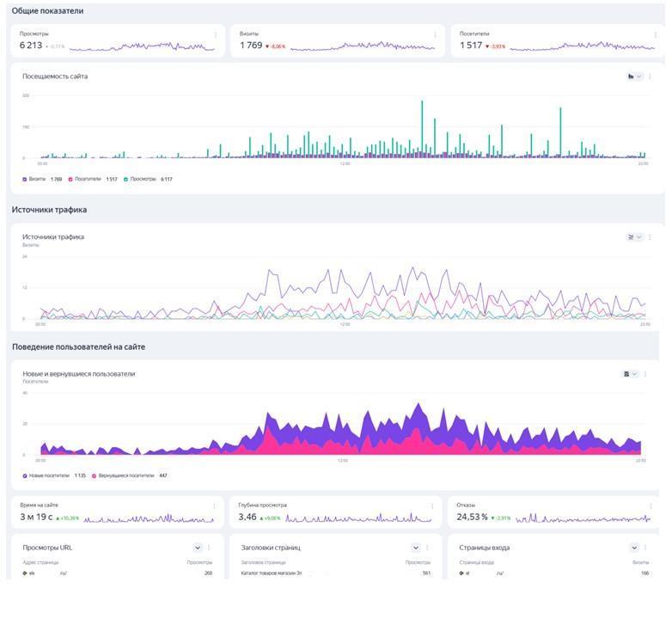
Task: Open the Время на сайте widget menu
Action: coord(214,506)
